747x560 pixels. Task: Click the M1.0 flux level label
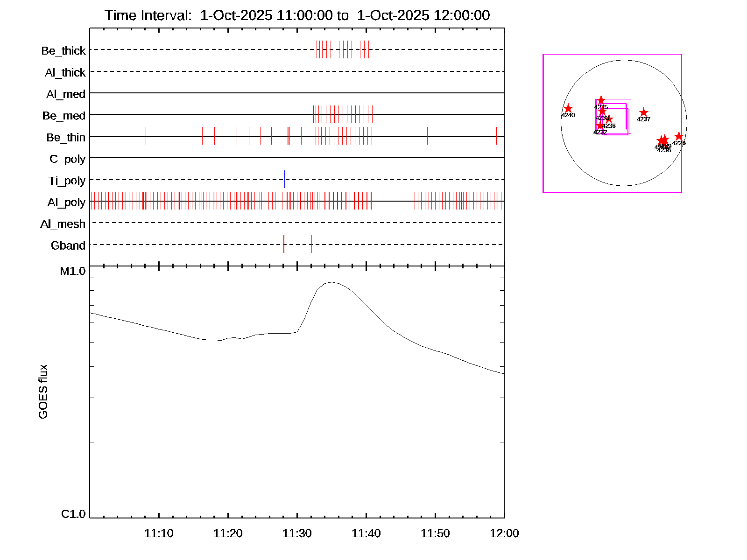tap(73, 271)
